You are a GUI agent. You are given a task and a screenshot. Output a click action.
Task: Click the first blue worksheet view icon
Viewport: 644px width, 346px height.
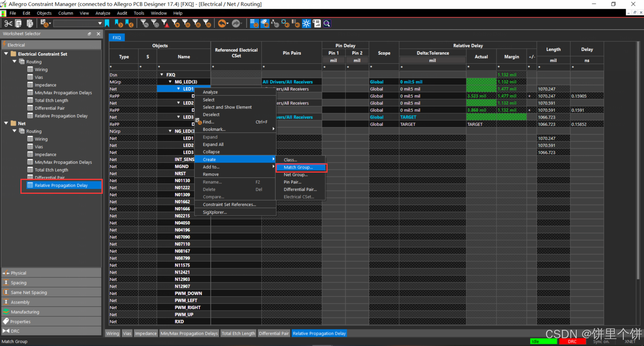[x=254, y=24]
